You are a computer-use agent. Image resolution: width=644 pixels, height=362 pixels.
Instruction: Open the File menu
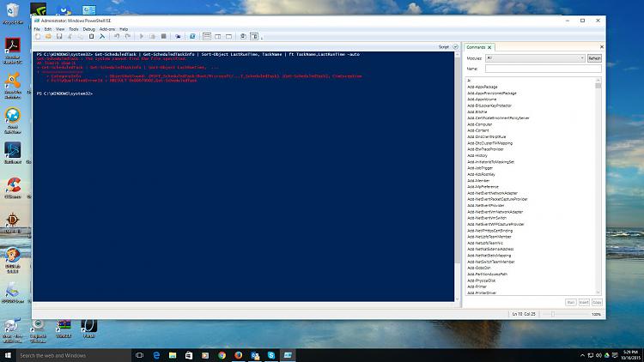pyautogui.click(x=37, y=29)
